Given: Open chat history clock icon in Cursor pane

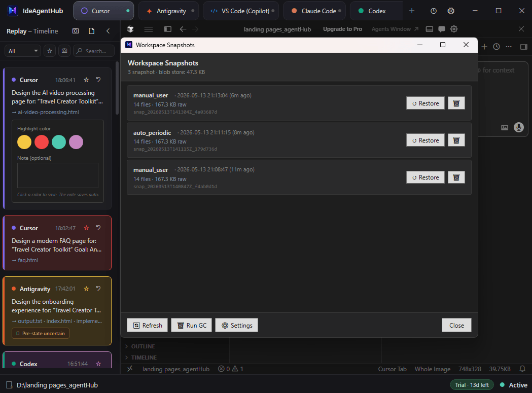Looking at the screenshot, I should coord(496,47).
